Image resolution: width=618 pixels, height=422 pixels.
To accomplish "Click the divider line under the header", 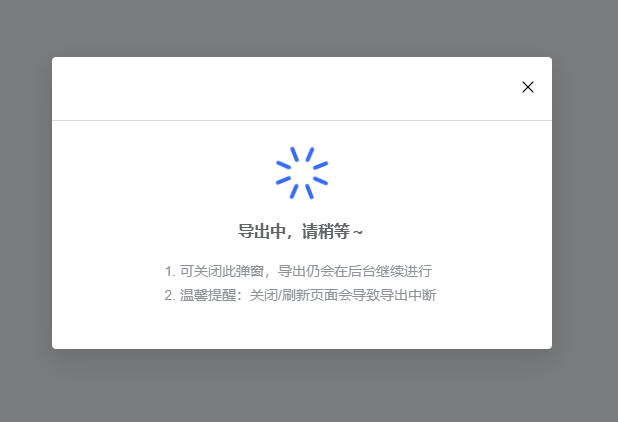I will click(302, 121).
